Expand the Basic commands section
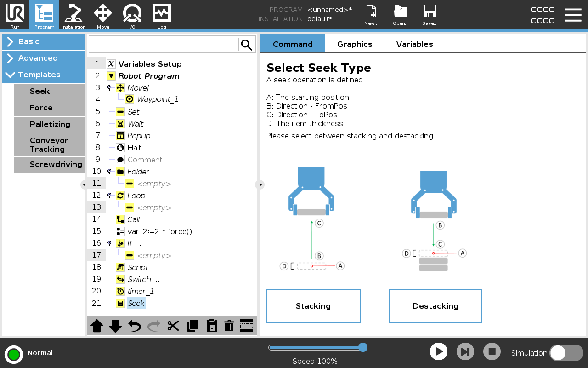The width and height of the screenshot is (588, 368). pos(44,42)
